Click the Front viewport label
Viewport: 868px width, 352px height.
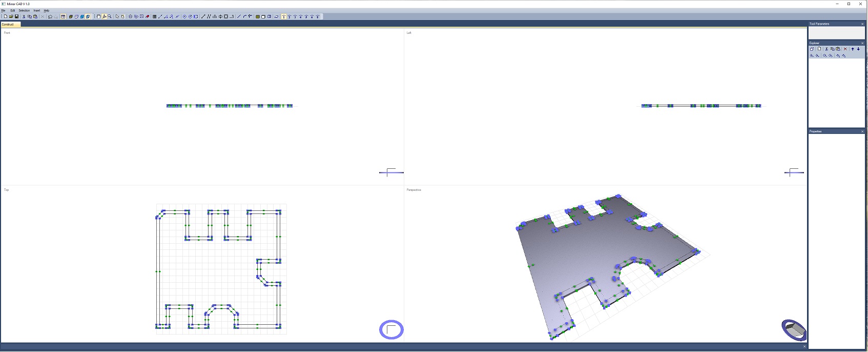[x=7, y=33]
